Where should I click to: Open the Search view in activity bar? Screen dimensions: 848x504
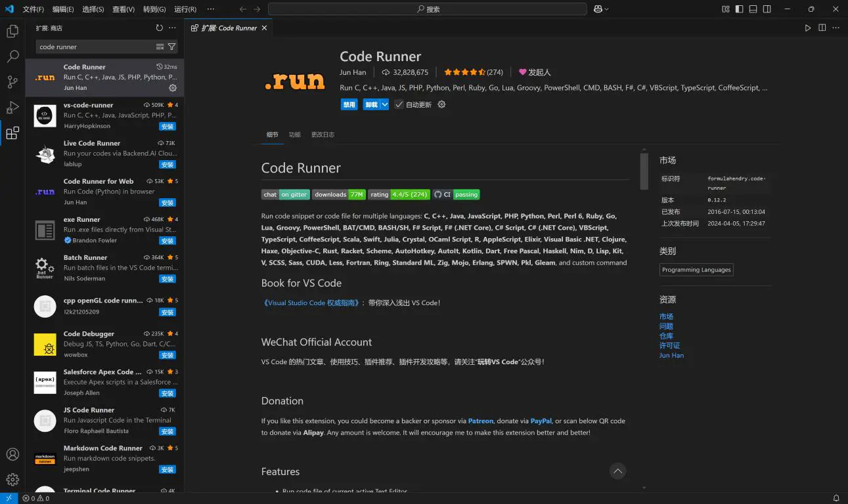pyautogui.click(x=12, y=57)
